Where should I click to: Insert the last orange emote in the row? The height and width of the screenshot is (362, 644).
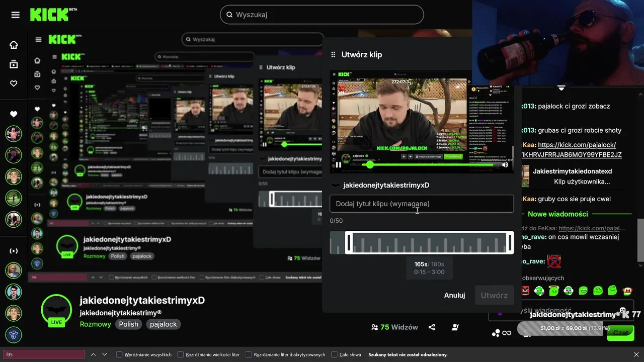(627, 291)
